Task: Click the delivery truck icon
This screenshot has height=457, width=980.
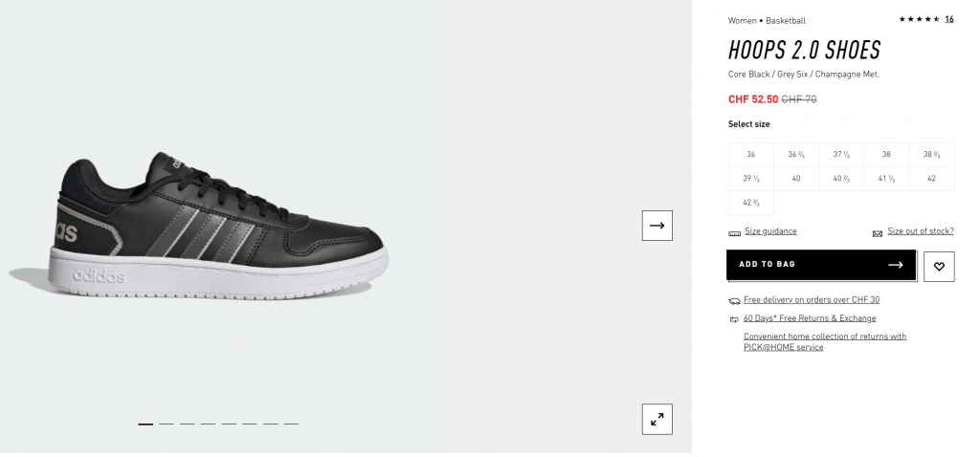Action: (x=734, y=301)
